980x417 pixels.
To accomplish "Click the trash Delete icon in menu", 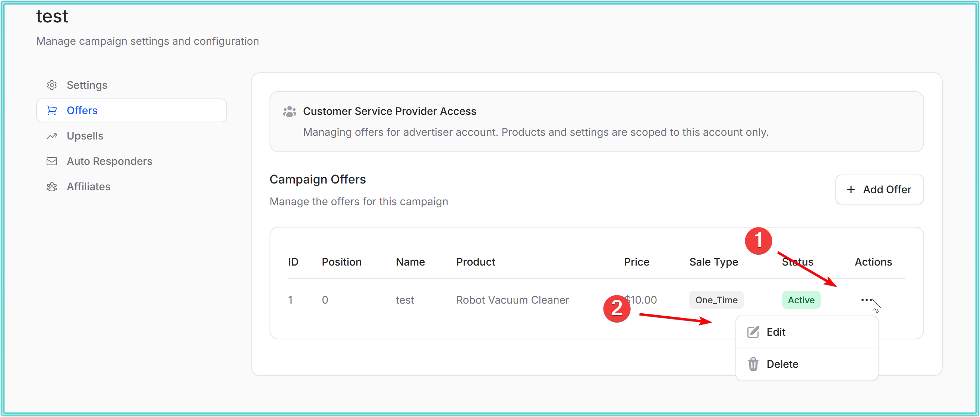I will pyautogui.click(x=753, y=364).
